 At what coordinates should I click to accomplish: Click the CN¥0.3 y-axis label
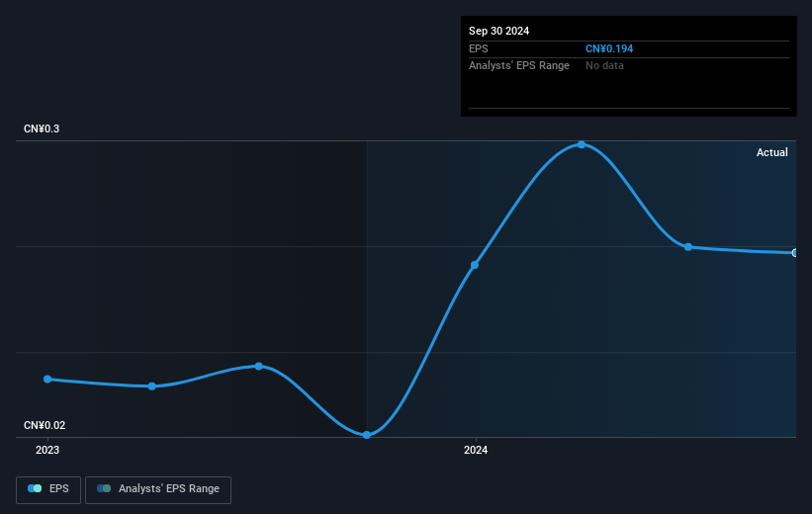coord(42,128)
